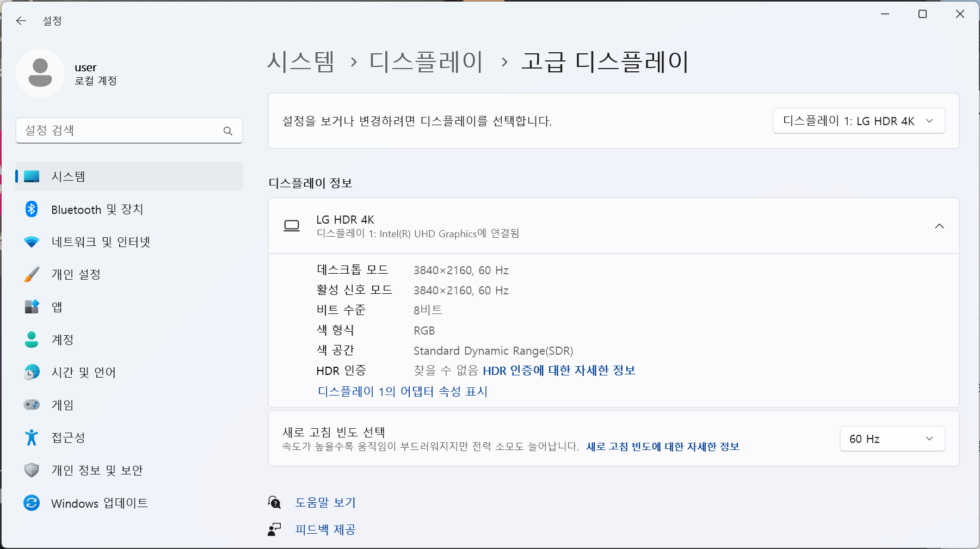This screenshot has width=980, height=549.
Task: Open 도움말 보기 link
Action: [x=325, y=502]
